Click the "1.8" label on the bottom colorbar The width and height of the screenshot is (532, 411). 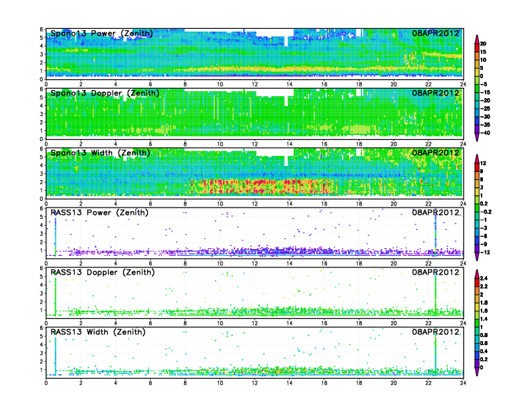484,303
